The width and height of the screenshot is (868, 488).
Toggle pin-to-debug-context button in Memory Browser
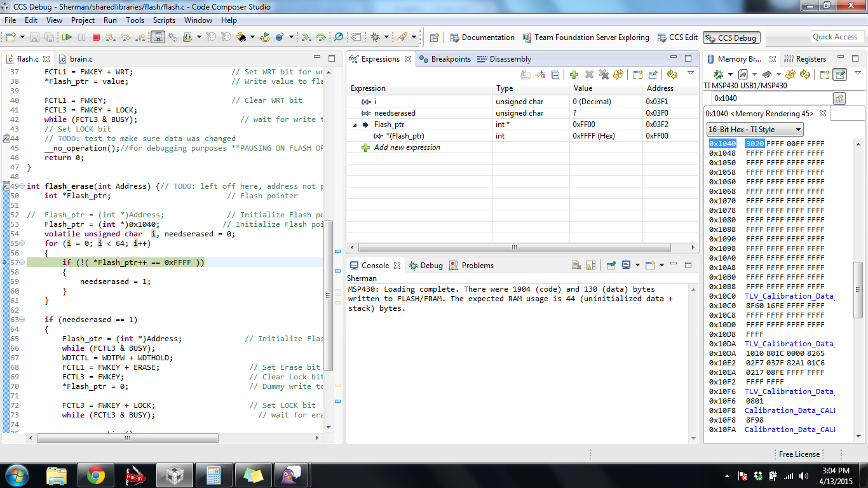(x=840, y=74)
